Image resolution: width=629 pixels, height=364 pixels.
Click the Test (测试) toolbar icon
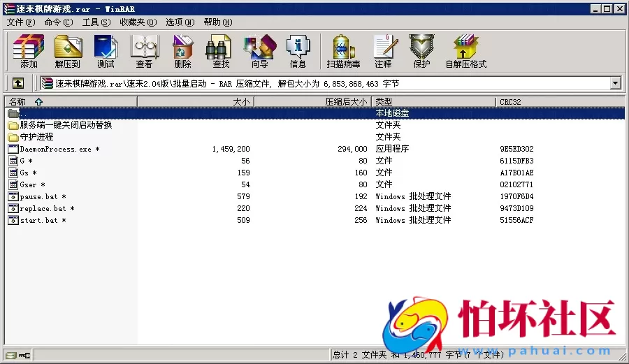(x=106, y=51)
